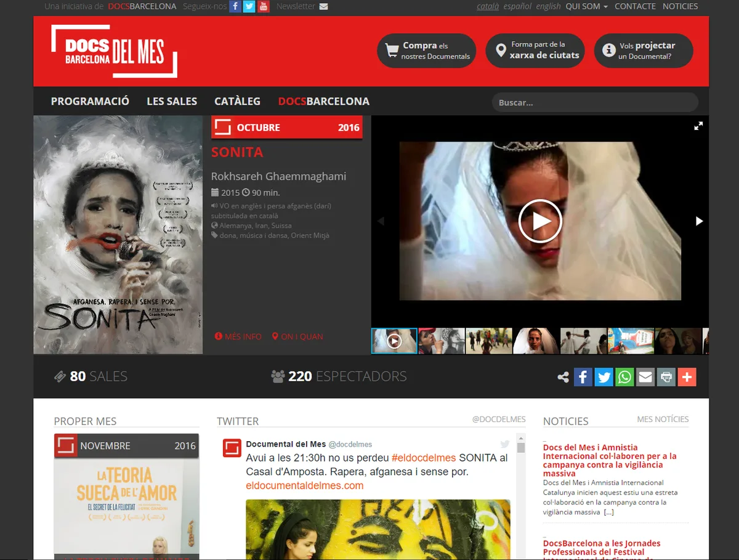Image resolution: width=739 pixels, height=560 pixels.
Task: Select the first video thumbnail with play icon
Action: click(x=394, y=341)
